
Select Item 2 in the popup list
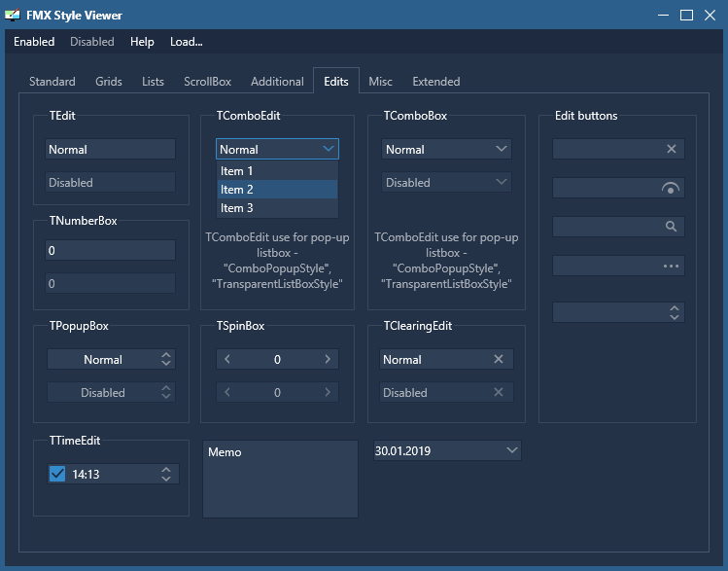coord(277,190)
